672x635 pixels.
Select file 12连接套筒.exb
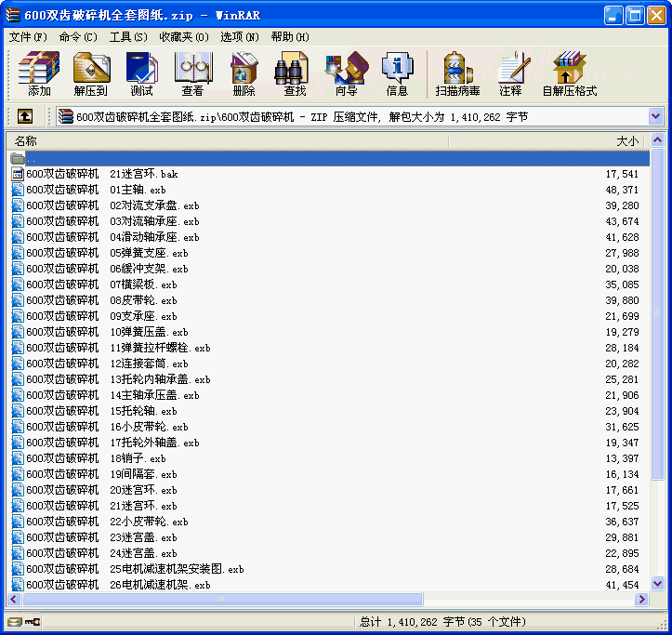[107, 364]
